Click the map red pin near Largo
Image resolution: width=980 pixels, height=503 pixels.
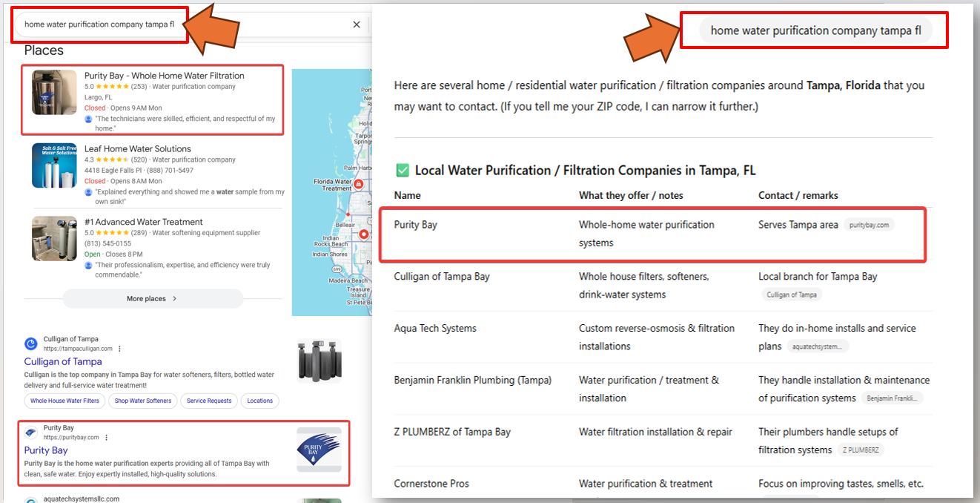pos(364,235)
